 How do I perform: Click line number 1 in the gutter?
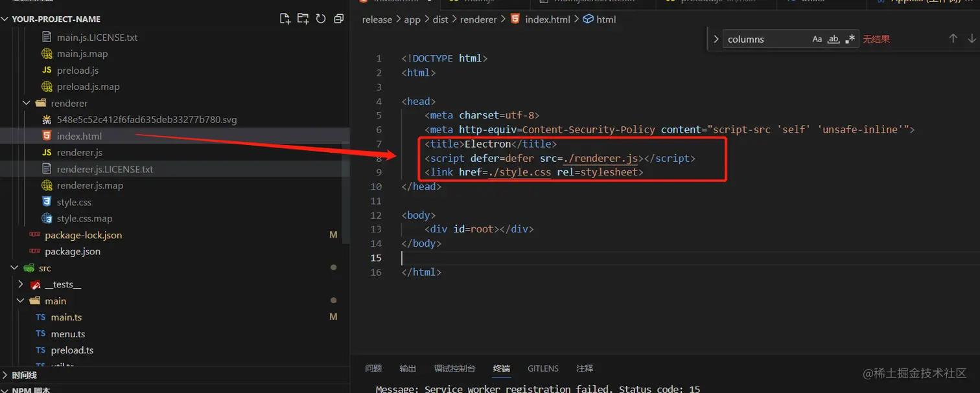point(379,58)
